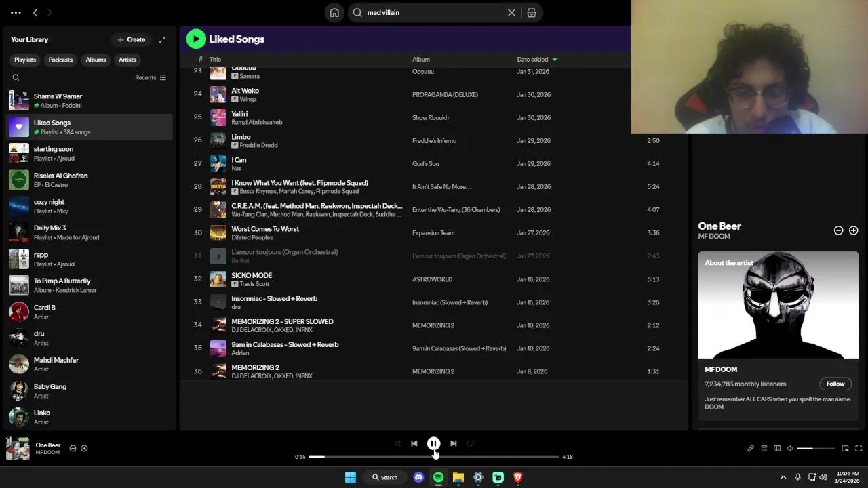Open the Miniplayer
The image size is (868, 488).
click(x=845, y=448)
